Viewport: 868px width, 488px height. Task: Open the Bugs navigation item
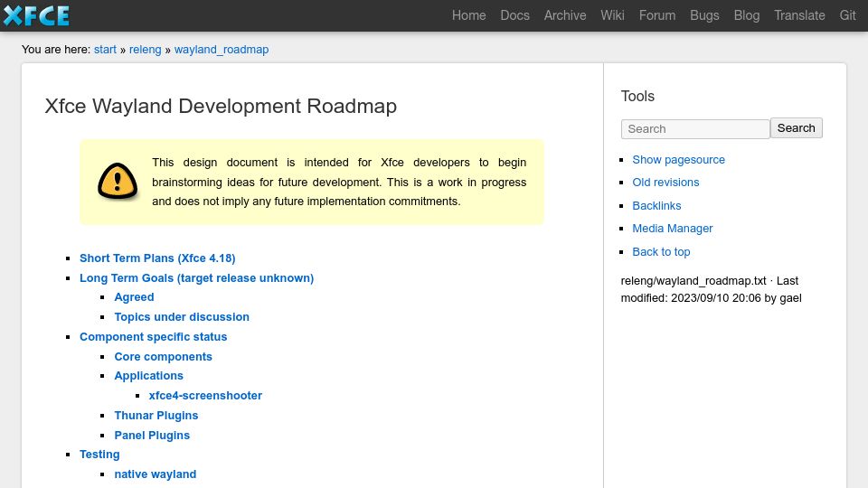704,15
